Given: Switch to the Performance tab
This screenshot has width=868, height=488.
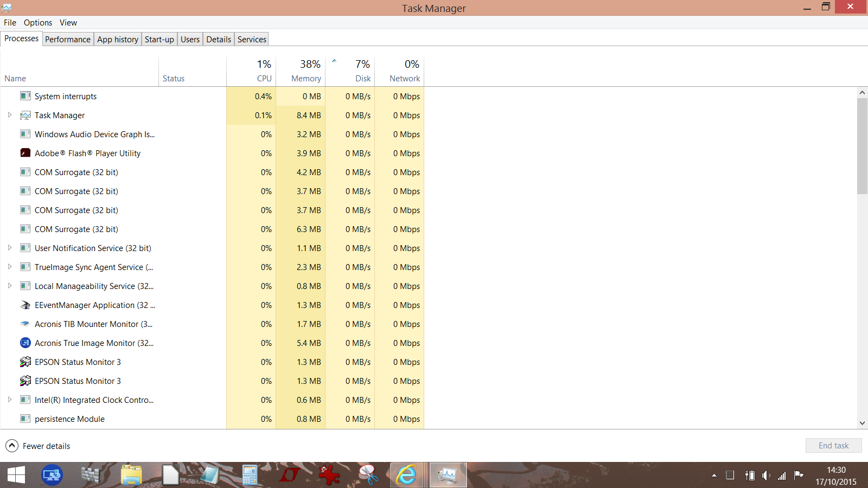Looking at the screenshot, I should [68, 39].
